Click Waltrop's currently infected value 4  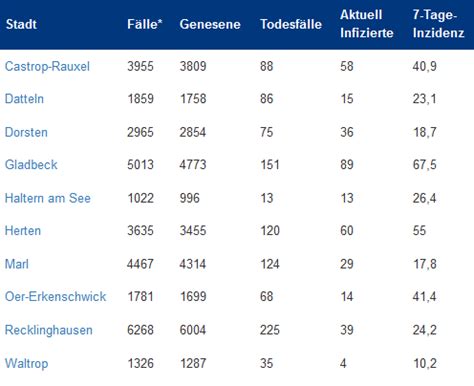343,363
